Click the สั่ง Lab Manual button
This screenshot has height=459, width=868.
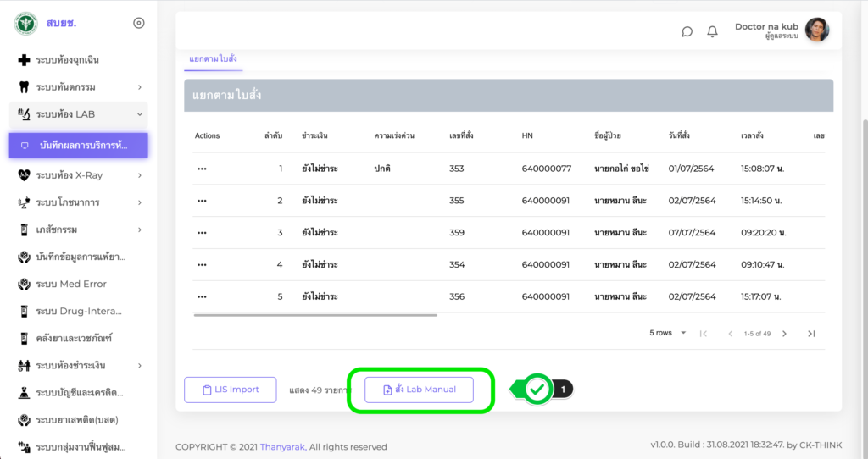(419, 390)
